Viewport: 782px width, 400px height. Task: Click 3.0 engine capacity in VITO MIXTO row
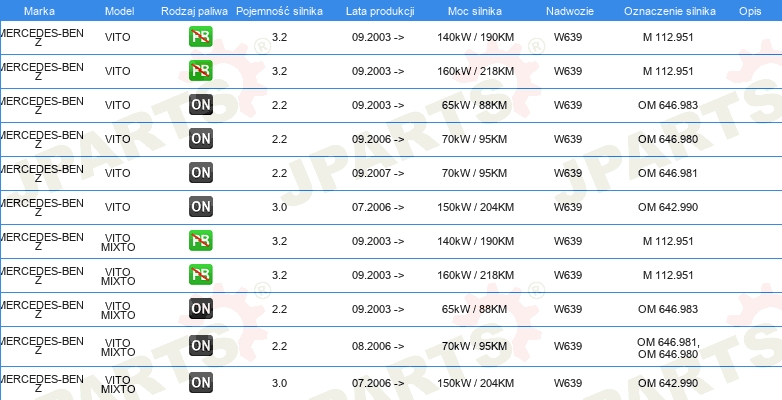pos(279,384)
